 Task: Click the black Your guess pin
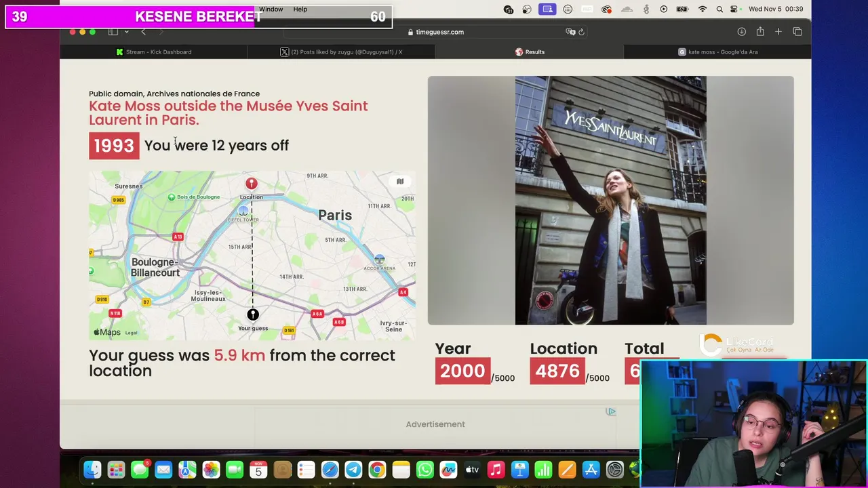click(252, 314)
